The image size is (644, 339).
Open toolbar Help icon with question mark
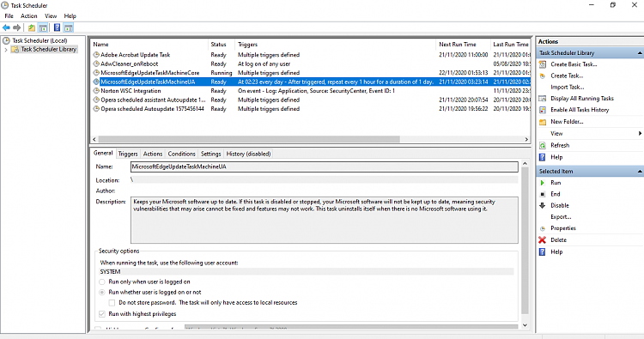(x=57, y=27)
